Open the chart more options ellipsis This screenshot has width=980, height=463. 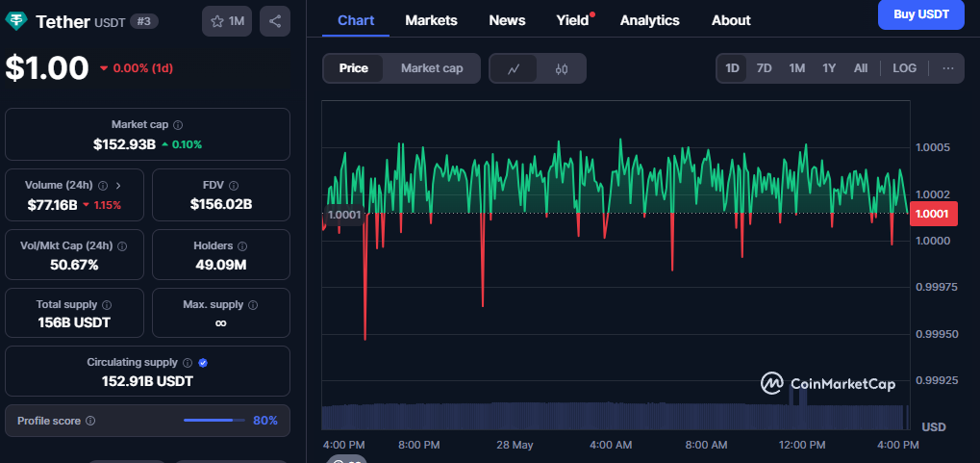pyautogui.click(x=948, y=68)
